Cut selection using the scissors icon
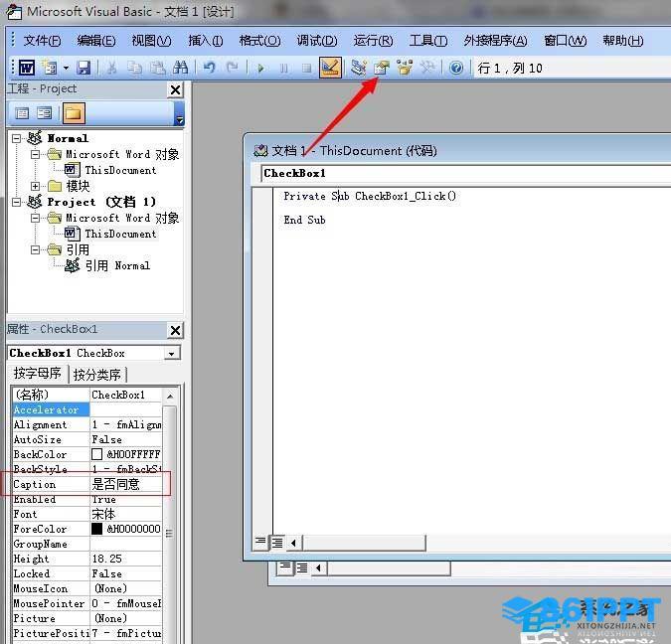Viewport: 671px width, 644px height. click(x=111, y=68)
